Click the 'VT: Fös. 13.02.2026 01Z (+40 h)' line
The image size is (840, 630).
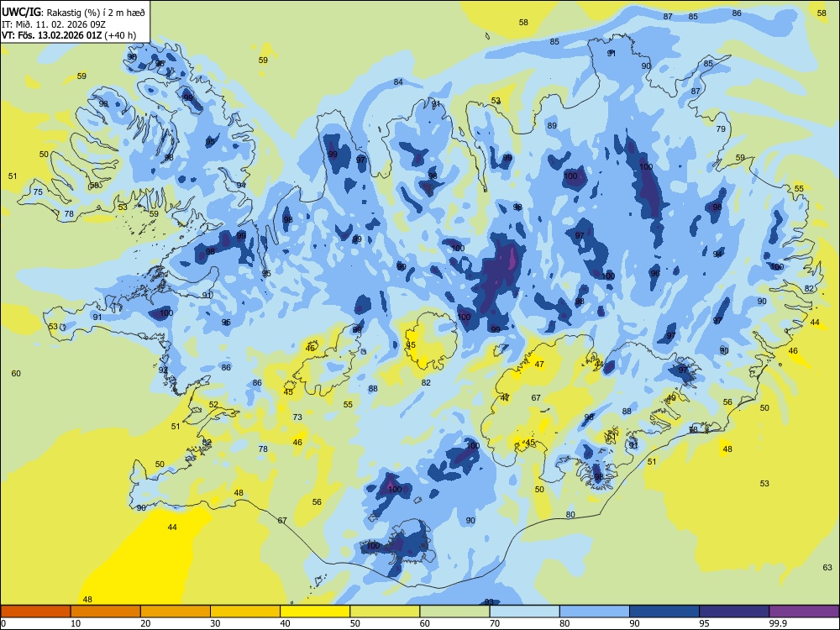(x=69, y=36)
